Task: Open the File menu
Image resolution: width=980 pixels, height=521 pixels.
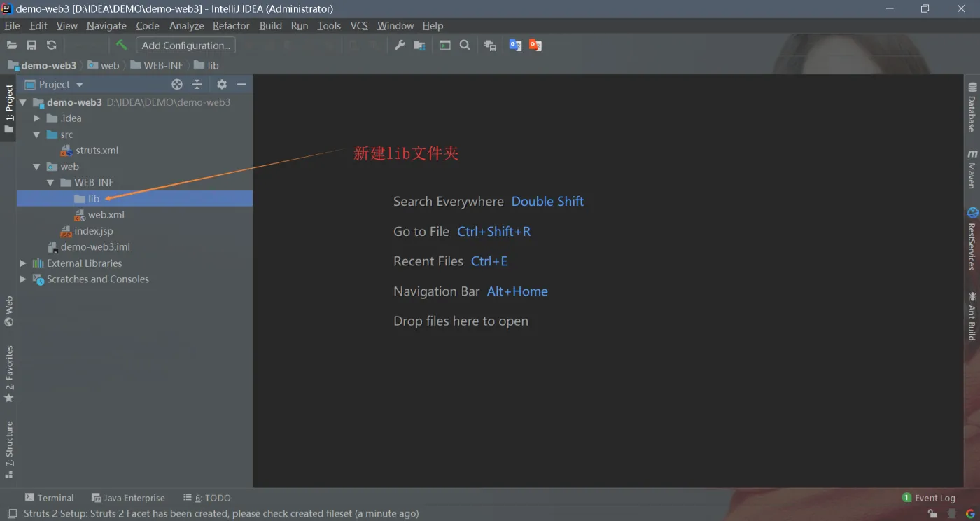Action: pos(12,25)
